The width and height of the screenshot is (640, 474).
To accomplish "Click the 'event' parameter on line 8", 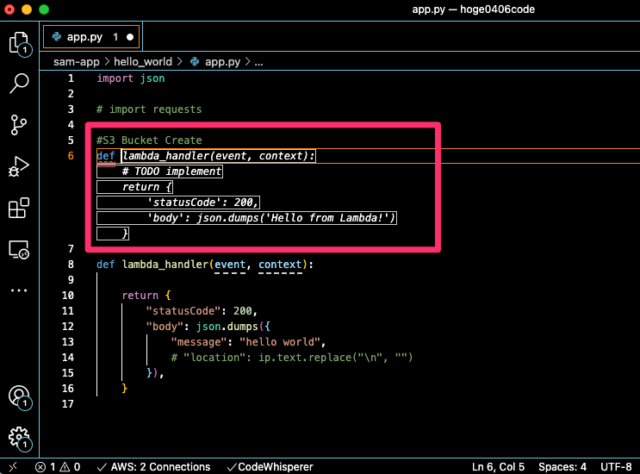I will (x=230, y=265).
